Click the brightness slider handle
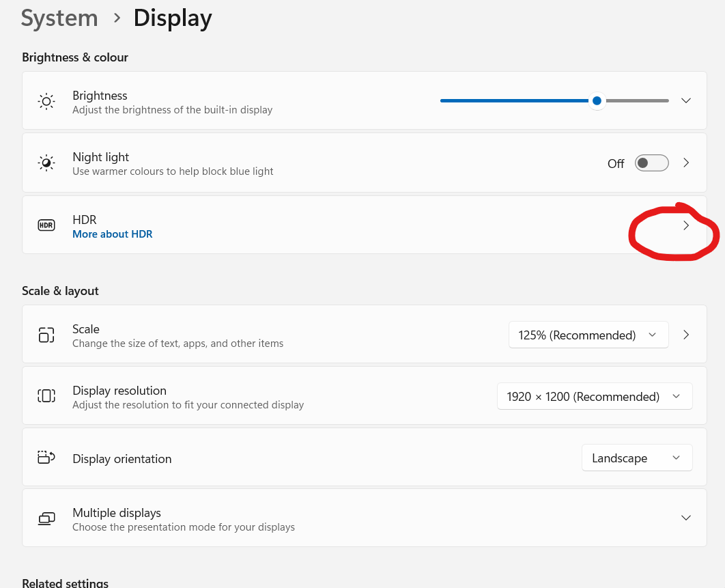 [x=597, y=101]
